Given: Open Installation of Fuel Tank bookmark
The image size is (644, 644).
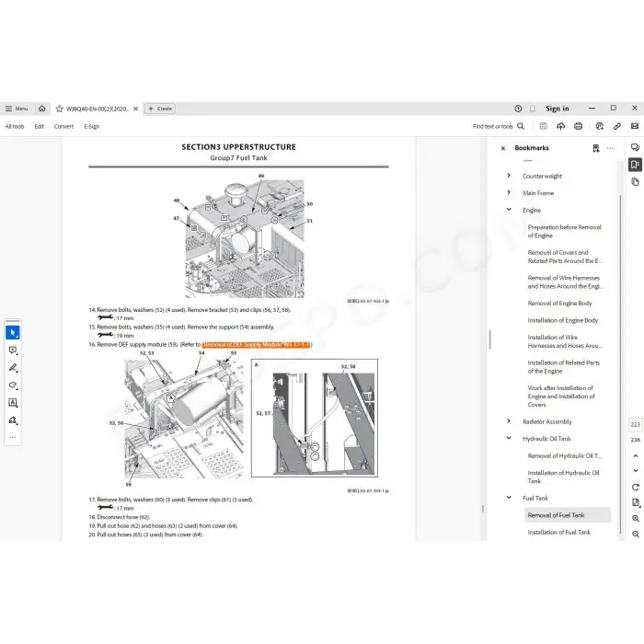Looking at the screenshot, I should point(558,532).
